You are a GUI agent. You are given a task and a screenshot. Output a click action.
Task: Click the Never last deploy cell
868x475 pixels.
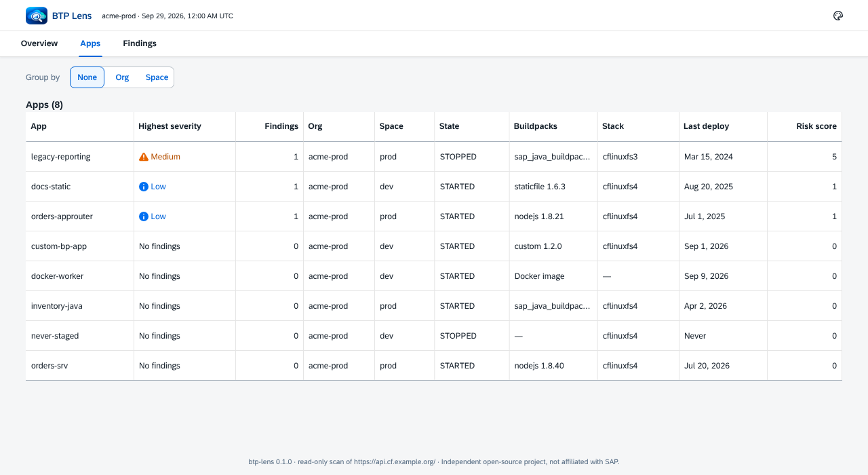695,336
